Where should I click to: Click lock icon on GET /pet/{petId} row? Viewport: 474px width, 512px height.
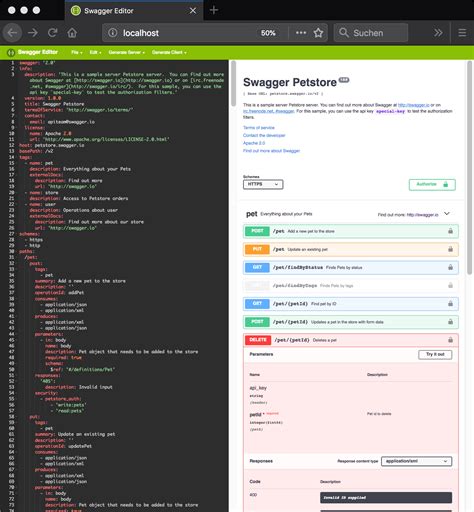(450, 304)
